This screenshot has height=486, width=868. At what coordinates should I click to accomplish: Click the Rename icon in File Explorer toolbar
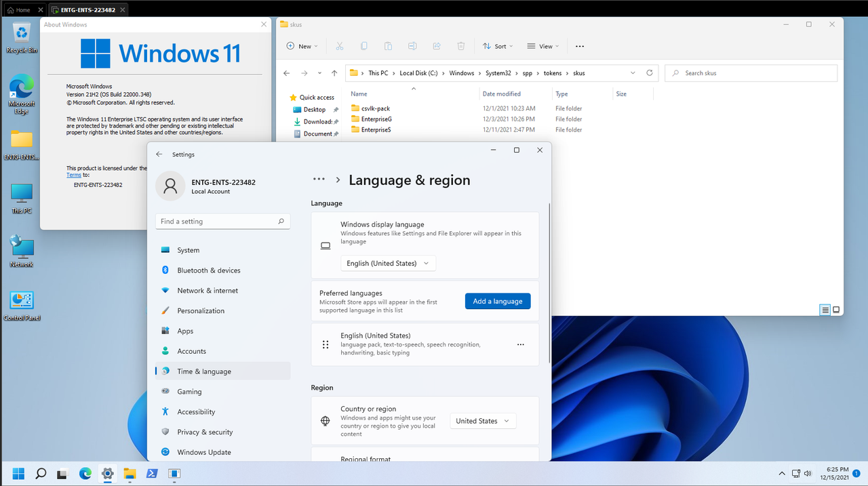point(412,46)
